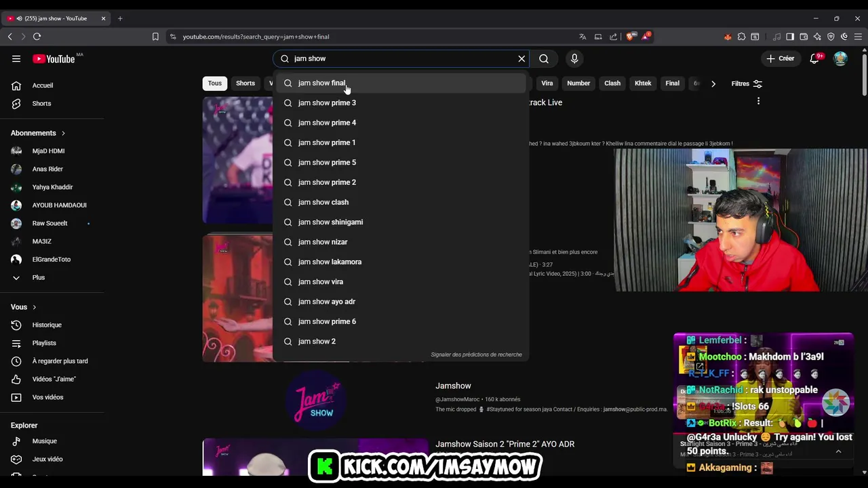Select the 'Khtek' filter chip
The width and height of the screenshot is (868, 488).
tap(643, 83)
